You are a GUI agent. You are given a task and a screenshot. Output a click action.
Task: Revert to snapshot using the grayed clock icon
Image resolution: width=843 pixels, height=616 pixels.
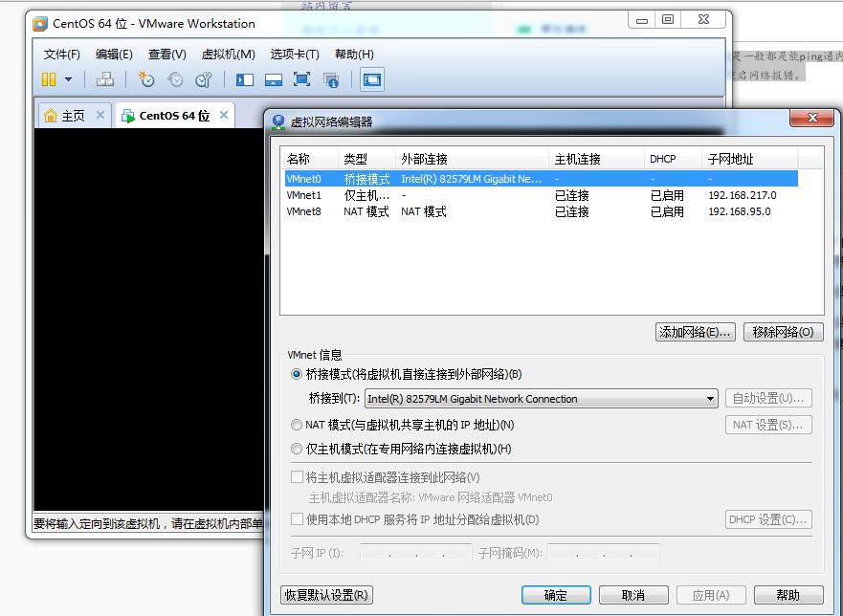(175, 79)
